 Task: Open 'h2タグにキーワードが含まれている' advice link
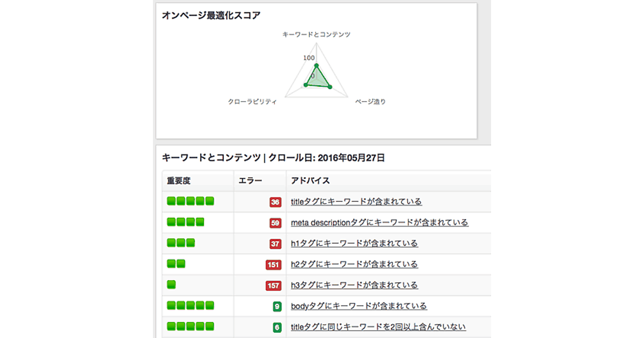click(354, 264)
